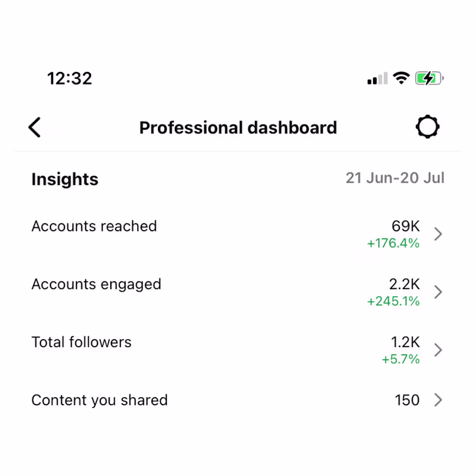The image size is (476, 476).
Task: Click the chevron beside Accounts reached
Action: click(438, 234)
